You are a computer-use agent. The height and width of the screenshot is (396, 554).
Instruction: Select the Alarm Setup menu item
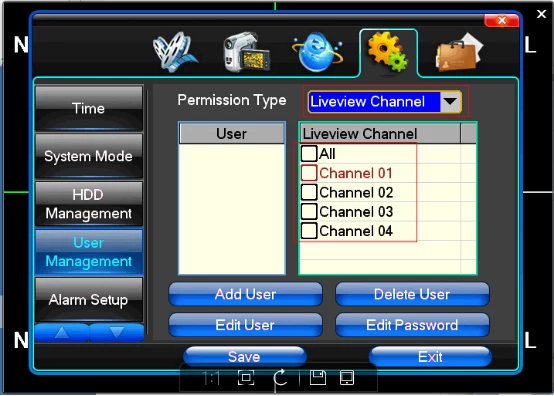click(x=89, y=300)
